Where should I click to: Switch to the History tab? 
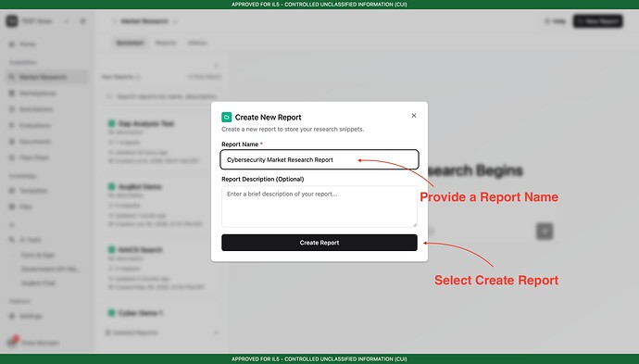point(197,43)
